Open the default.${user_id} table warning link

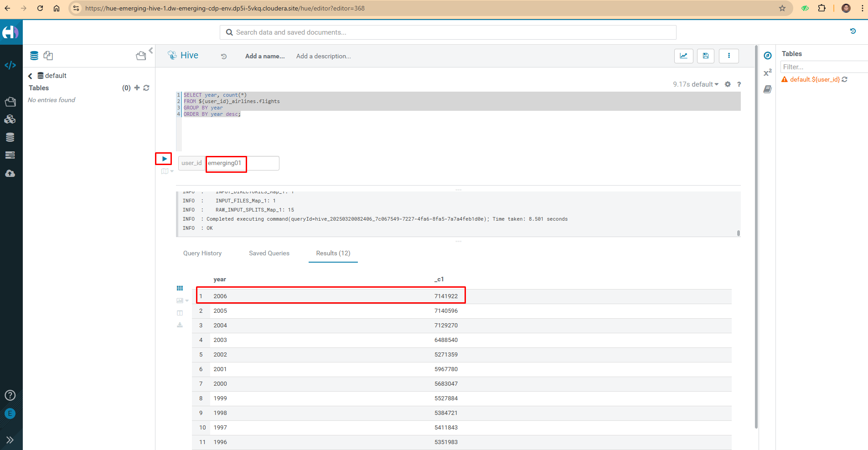[815, 79]
